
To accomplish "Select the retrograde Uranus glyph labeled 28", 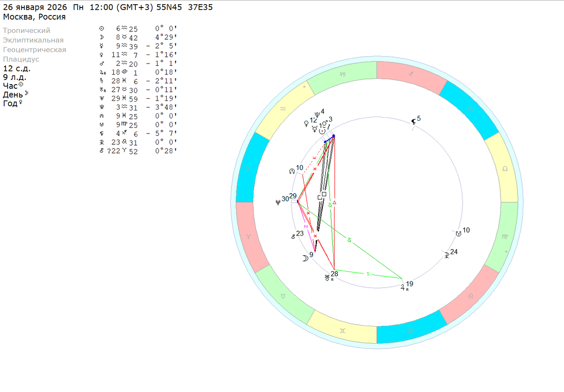I will [328, 278].
